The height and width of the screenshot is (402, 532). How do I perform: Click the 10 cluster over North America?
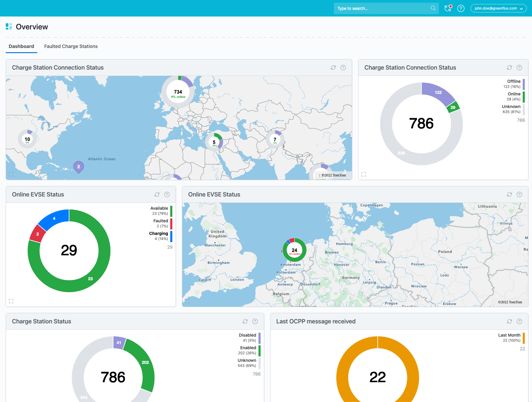point(27,139)
